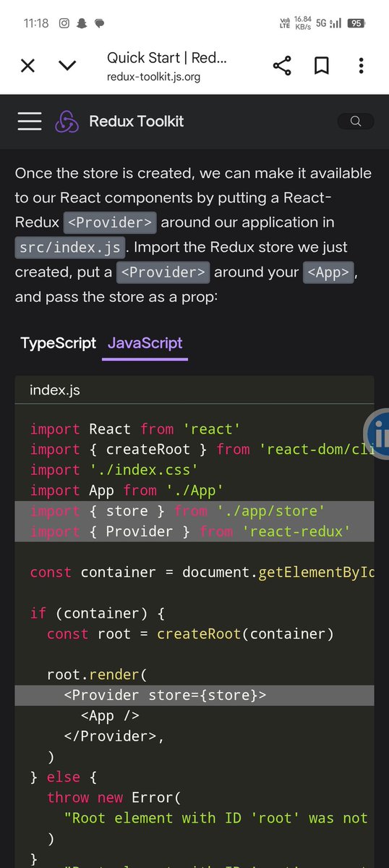389x868 pixels.
Task: Tap the battery indicator showing 95
Action: click(357, 23)
